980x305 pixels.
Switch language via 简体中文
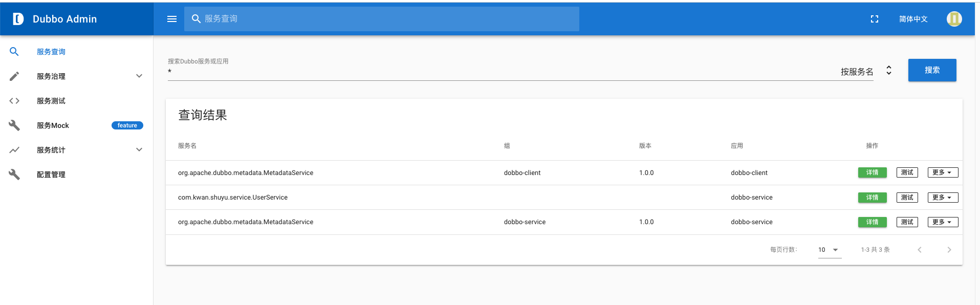tap(913, 19)
